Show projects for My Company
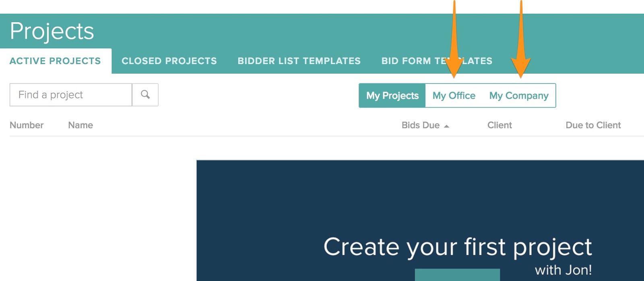The image size is (644, 281). pos(519,96)
